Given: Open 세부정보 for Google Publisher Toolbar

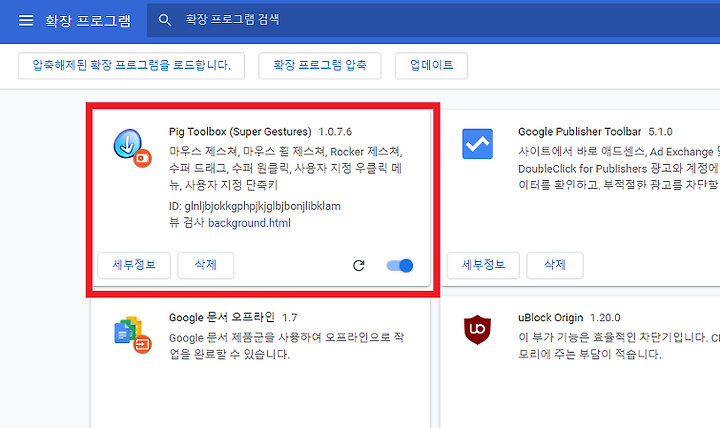Looking at the screenshot, I should click(483, 265).
